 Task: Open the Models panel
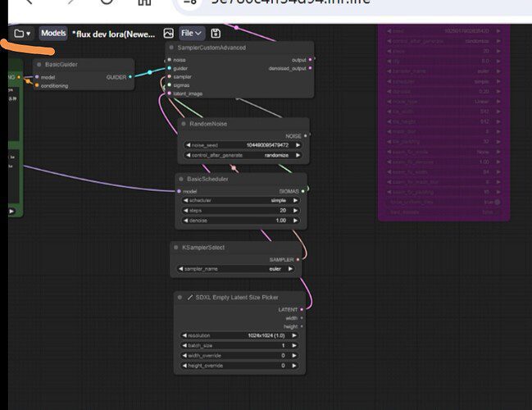(53, 34)
